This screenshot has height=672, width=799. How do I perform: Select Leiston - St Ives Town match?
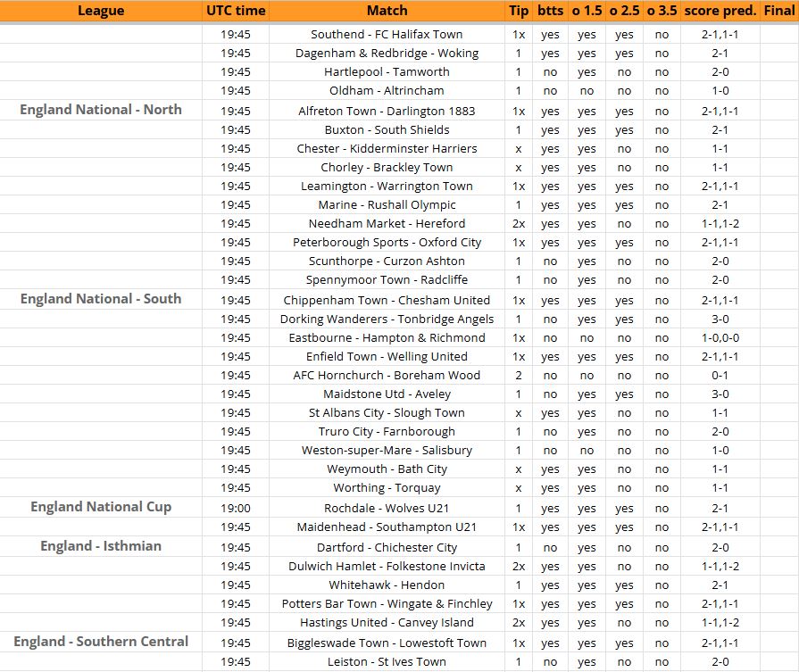click(387, 662)
